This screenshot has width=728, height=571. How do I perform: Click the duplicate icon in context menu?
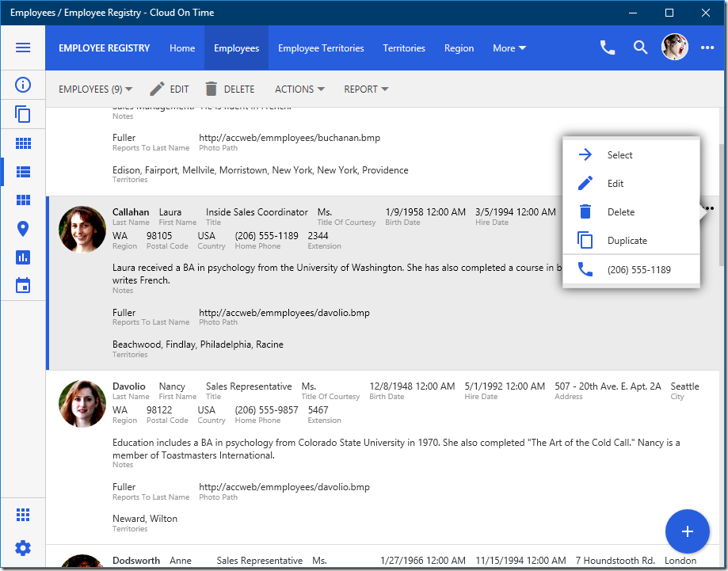click(585, 240)
